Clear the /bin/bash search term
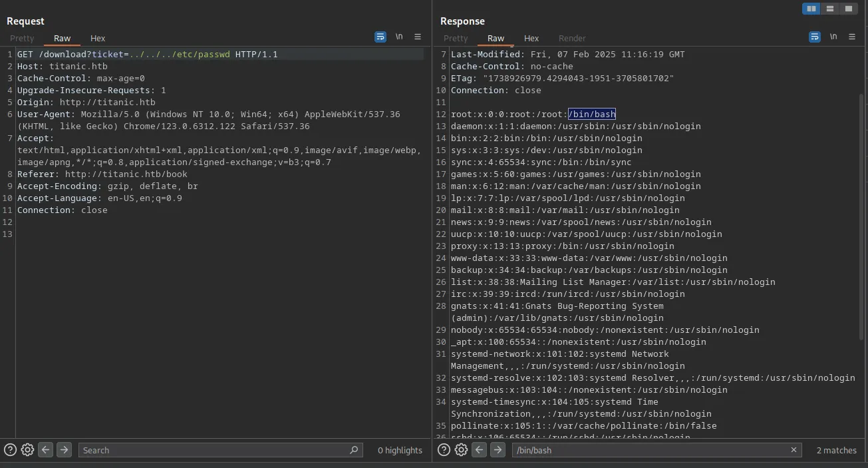 (x=794, y=450)
